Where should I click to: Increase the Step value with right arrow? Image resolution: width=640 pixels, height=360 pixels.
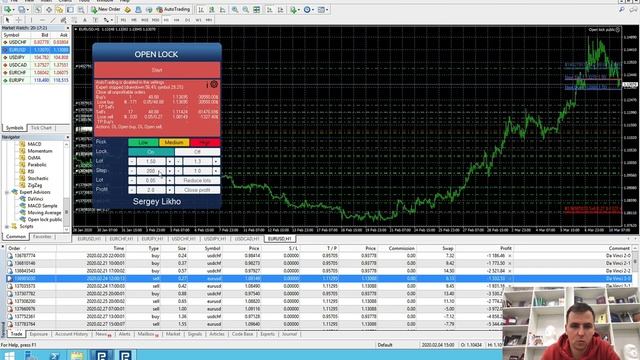(x=170, y=171)
